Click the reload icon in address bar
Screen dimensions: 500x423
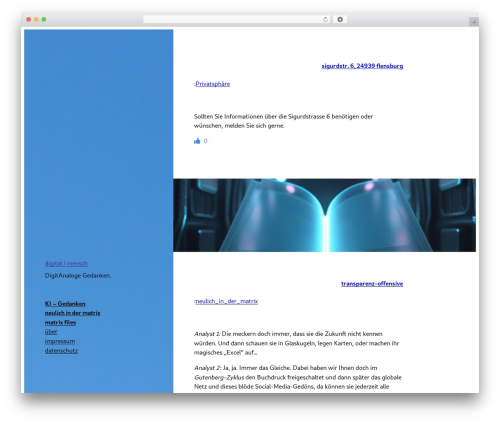tap(325, 19)
